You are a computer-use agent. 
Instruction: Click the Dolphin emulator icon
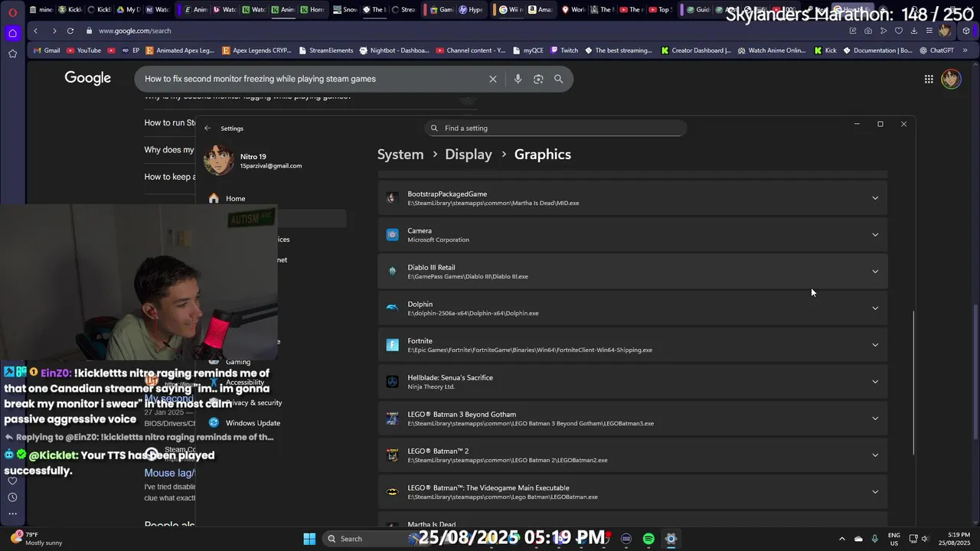392,308
